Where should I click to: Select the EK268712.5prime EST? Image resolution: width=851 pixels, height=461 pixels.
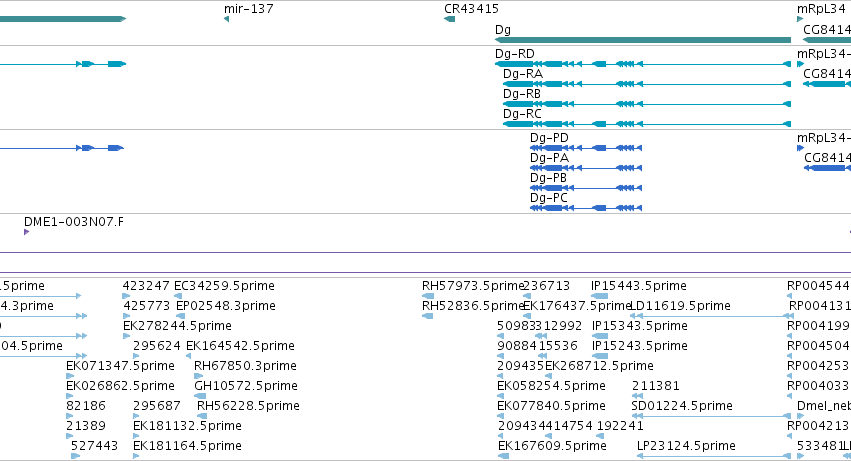click(548, 376)
